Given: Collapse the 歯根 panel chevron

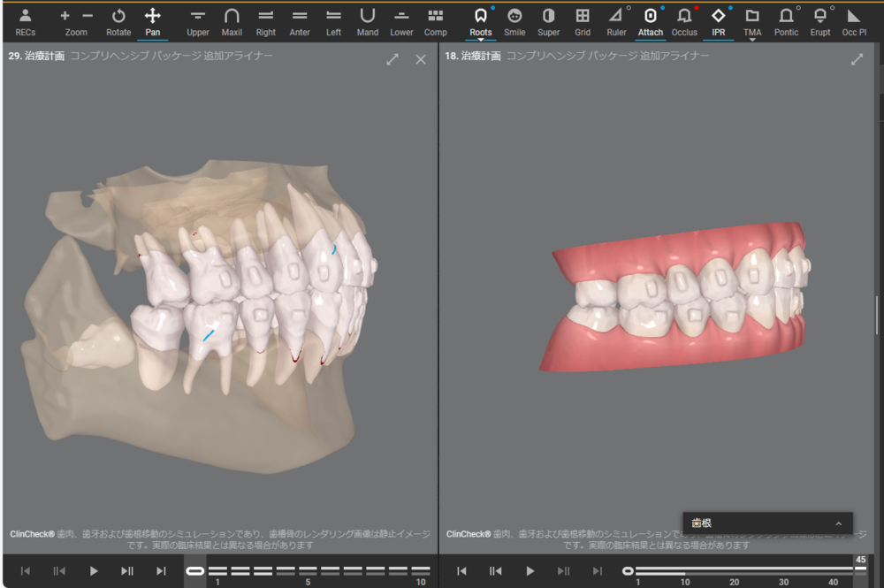Looking at the screenshot, I should coord(838,523).
